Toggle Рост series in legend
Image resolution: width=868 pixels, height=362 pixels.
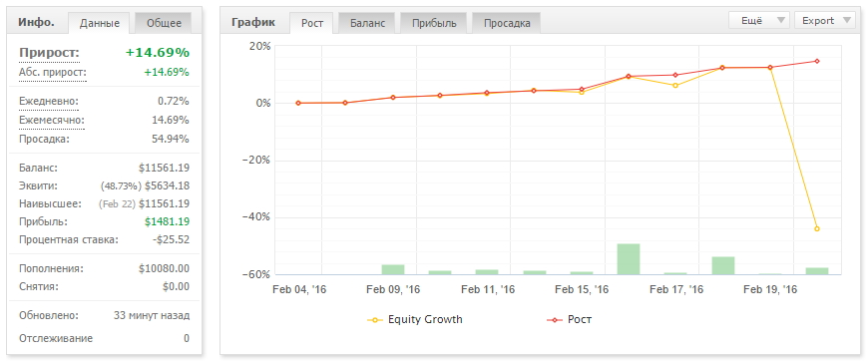pos(570,320)
